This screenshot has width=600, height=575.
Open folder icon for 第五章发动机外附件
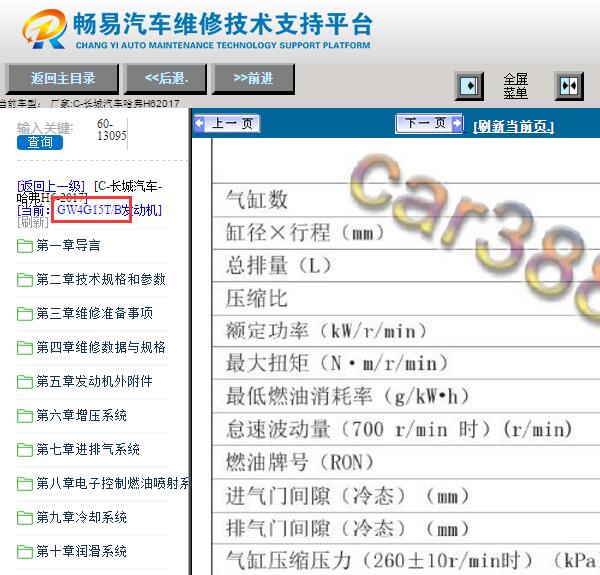25,381
